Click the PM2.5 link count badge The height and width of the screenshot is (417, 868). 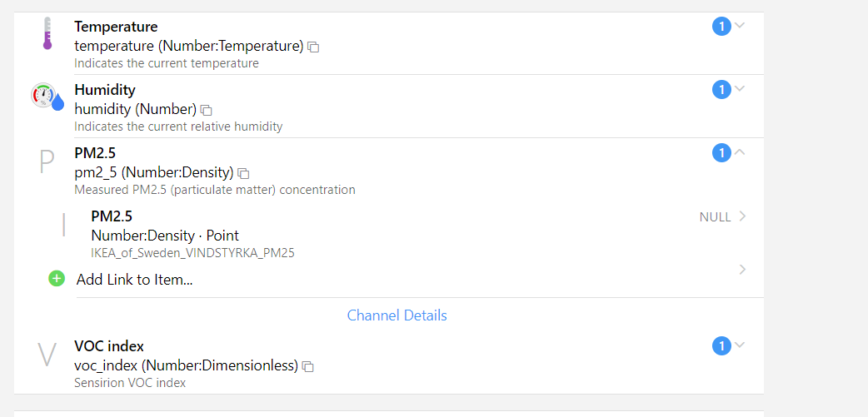tap(721, 153)
